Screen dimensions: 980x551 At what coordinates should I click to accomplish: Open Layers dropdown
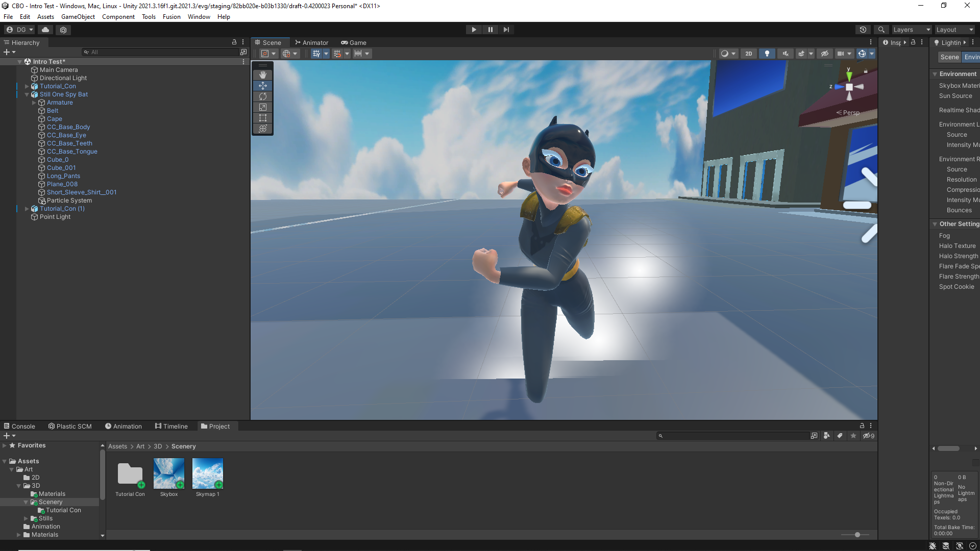pos(912,30)
